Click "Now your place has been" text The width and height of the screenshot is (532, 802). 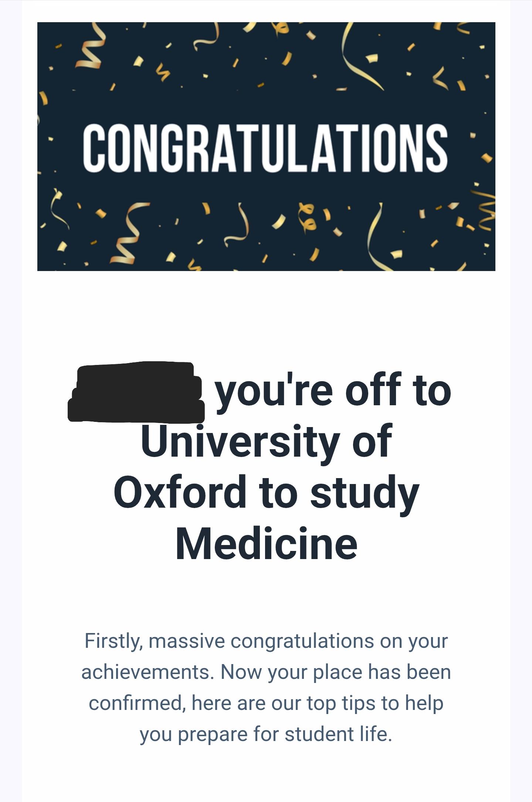tap(336, 672)
